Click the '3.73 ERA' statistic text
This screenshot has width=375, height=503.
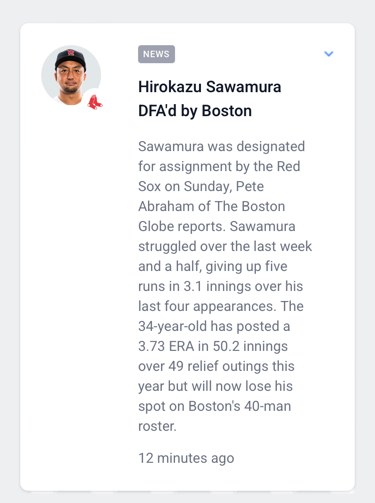166,346
